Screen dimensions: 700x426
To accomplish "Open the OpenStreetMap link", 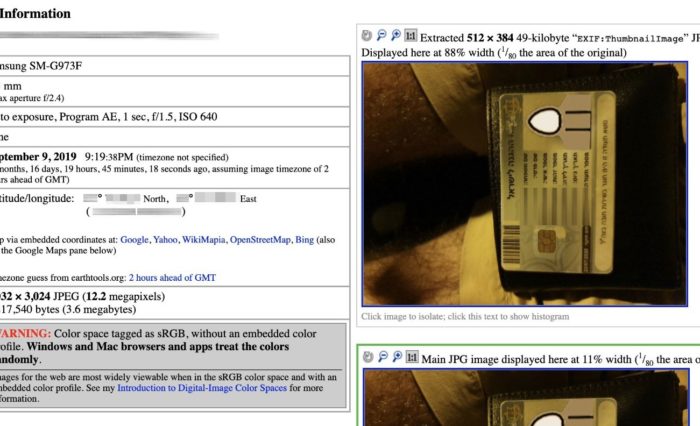I will (260, 240).
